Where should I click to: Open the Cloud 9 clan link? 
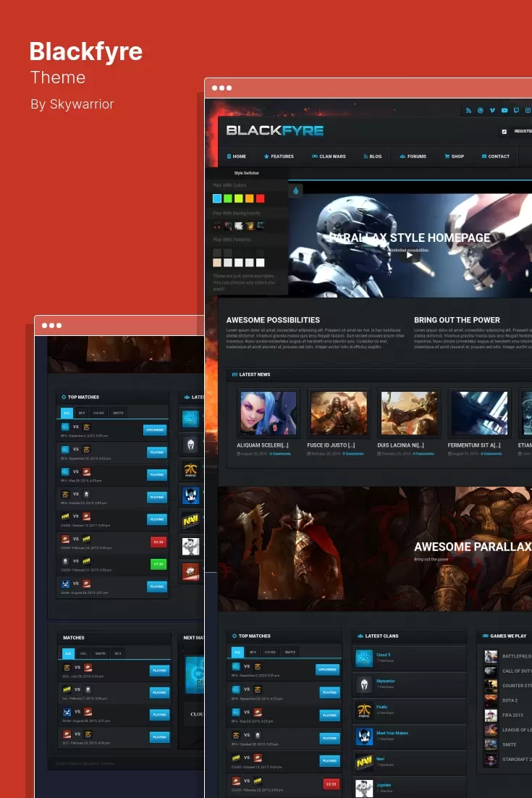(384, 655)
